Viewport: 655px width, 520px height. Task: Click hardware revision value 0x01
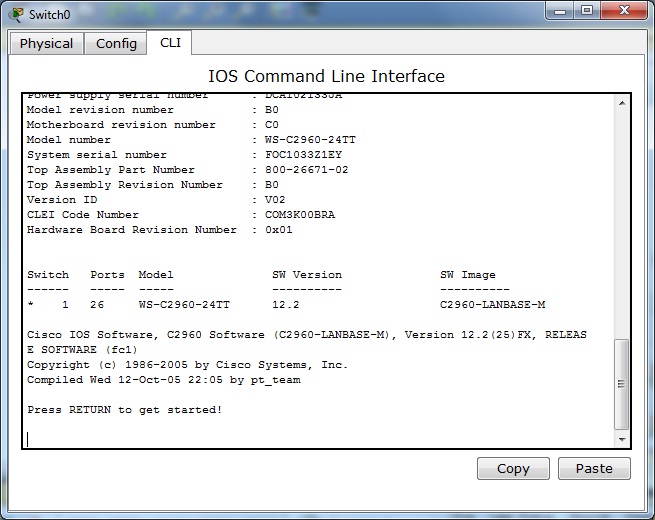pyautogui.click(x=279, y=230)
